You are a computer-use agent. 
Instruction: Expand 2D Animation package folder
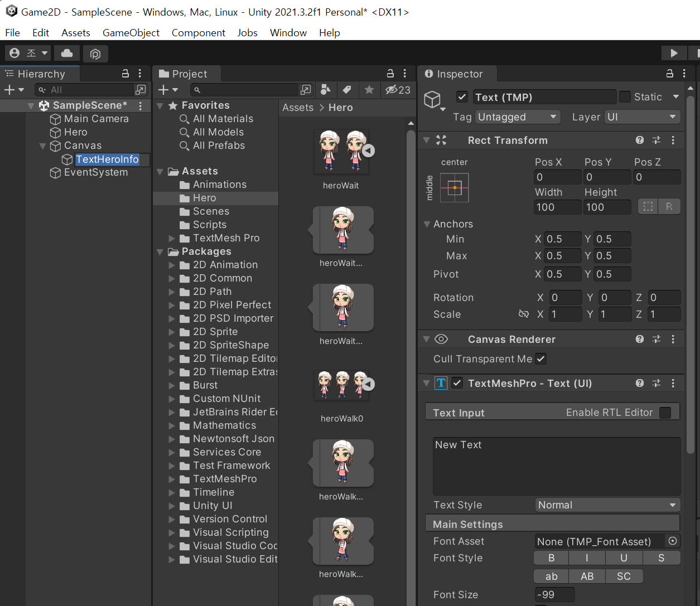click(x=172, y=265)
